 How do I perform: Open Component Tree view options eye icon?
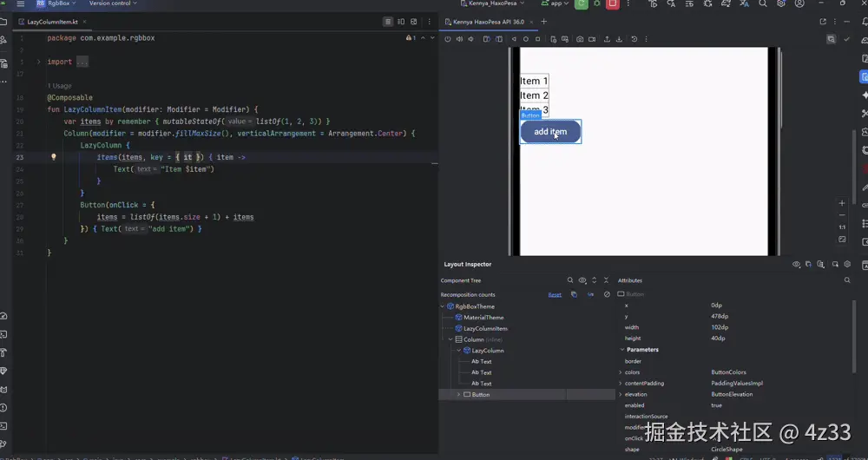(x=582, y=280)
